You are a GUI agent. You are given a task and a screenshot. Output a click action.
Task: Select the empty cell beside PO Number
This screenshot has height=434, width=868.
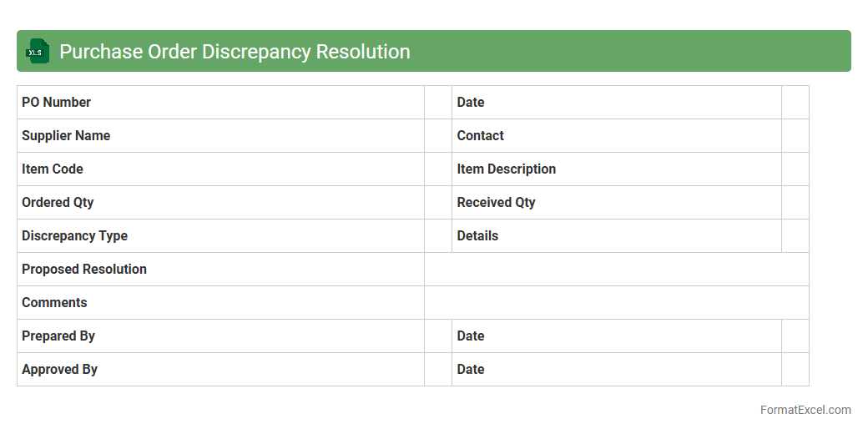(x=438, y=103)
